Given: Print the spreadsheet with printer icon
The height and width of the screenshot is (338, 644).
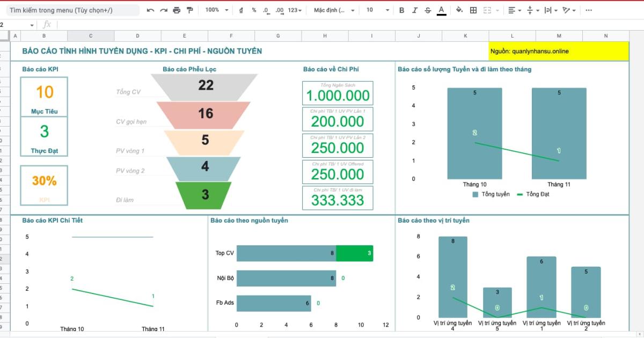Looking at the screenshot, I should 177,10.
